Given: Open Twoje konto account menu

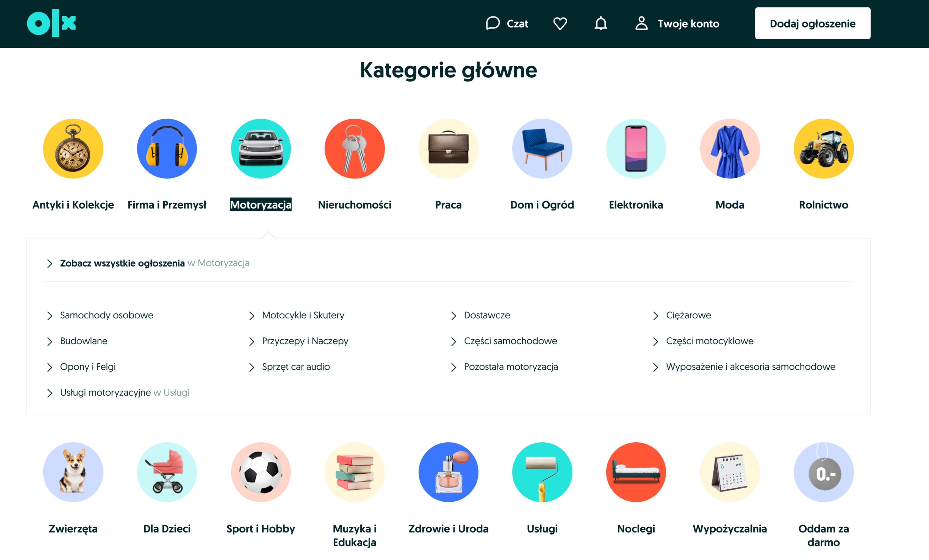Looking at the screenshot, I should (x=677, y=23).
